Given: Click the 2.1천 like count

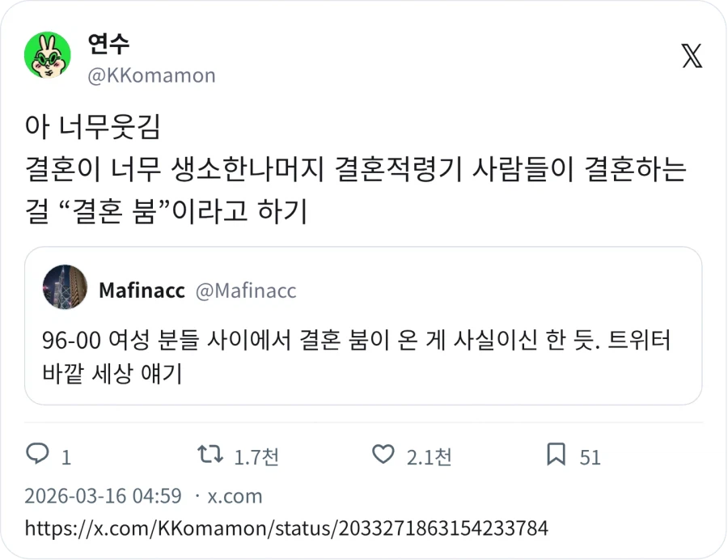Looking at the screenshot, I should pos(429,457).
